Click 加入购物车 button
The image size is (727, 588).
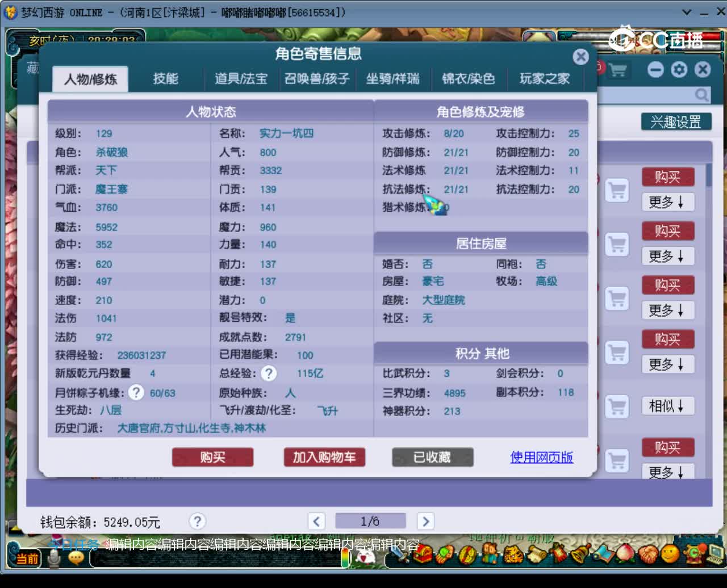[x=324, y=457]
